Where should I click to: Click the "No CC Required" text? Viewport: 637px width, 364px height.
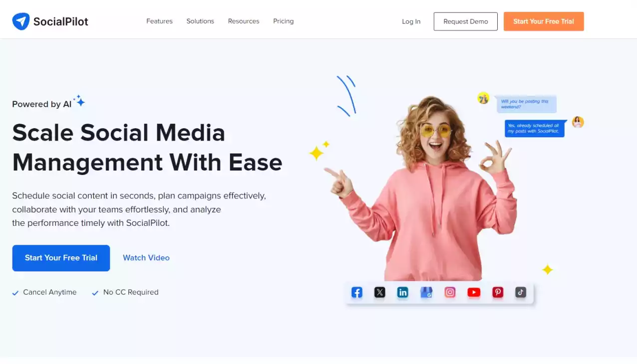tap(131, 292)
